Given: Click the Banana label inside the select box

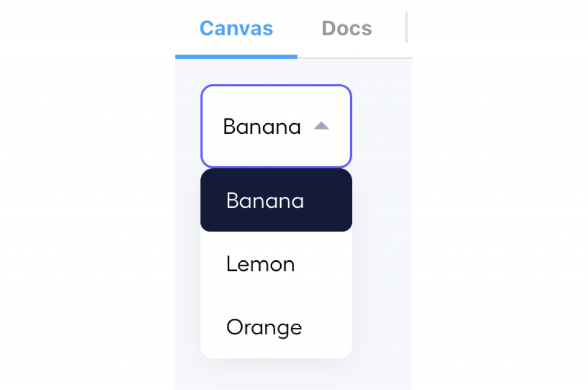Looking at the screenshot, I should pyautogui.click(x=262, y=126).
